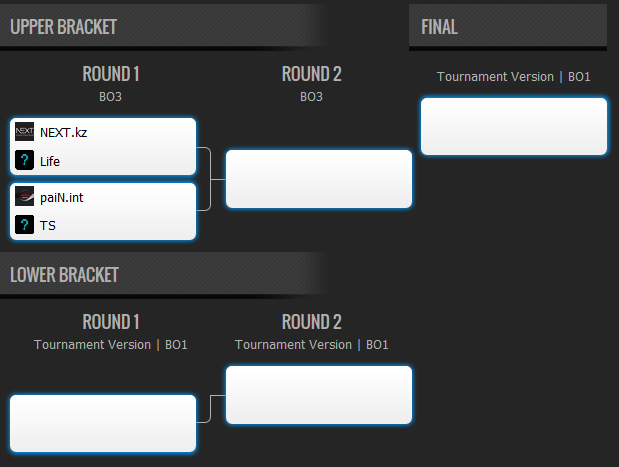Click the question mark icon beside TS
The width and height of the screenshot is (619, 467).
click(x=24, y=225)
